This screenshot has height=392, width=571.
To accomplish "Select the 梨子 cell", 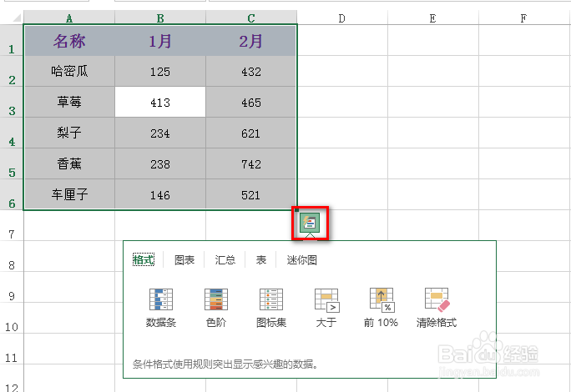I will pos(69,133).
